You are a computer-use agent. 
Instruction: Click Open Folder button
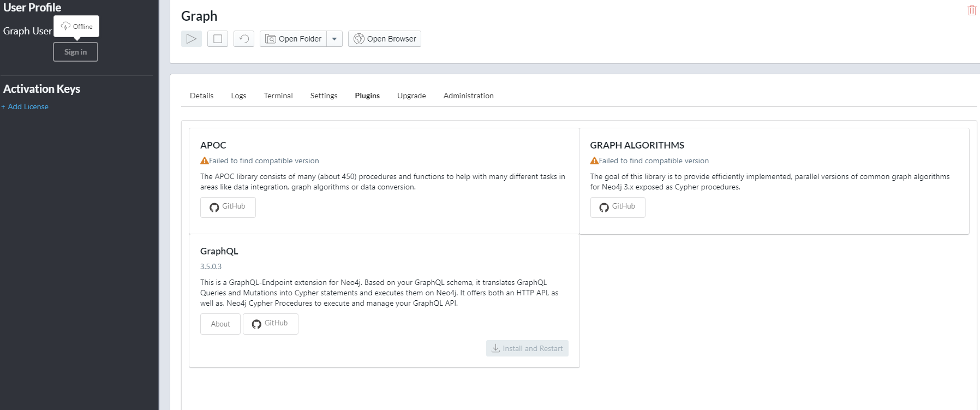(294, 39)
